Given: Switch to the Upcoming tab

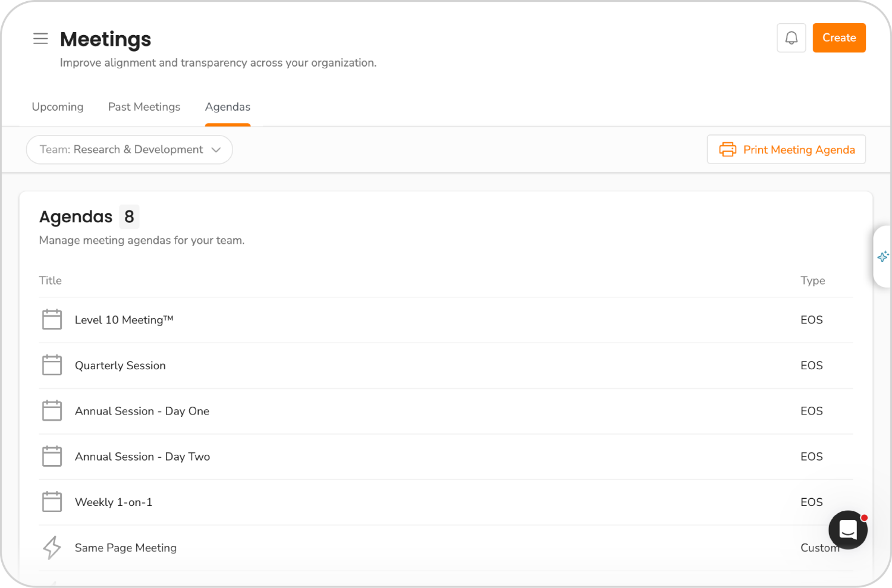Looking at the screenshot, I should tap(57, 107).
